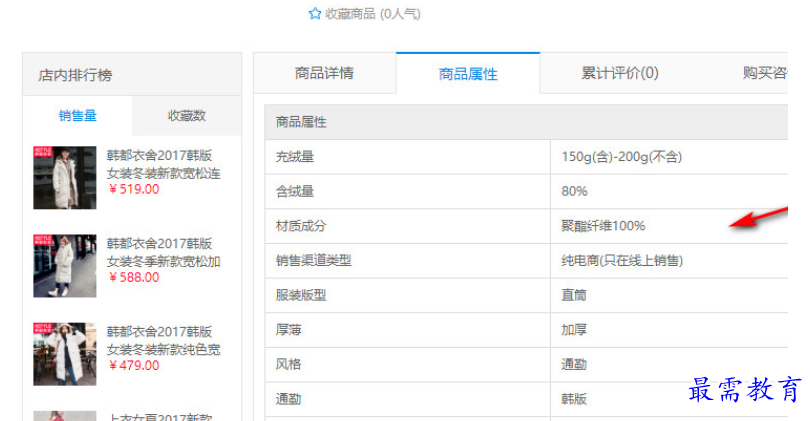Click the 通勤 value in the 风格 row
Screen dimensions: 810x421
point(574,365)
